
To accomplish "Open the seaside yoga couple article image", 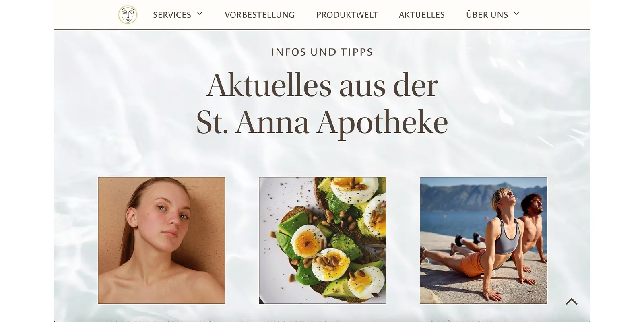I will click(483, 240).
